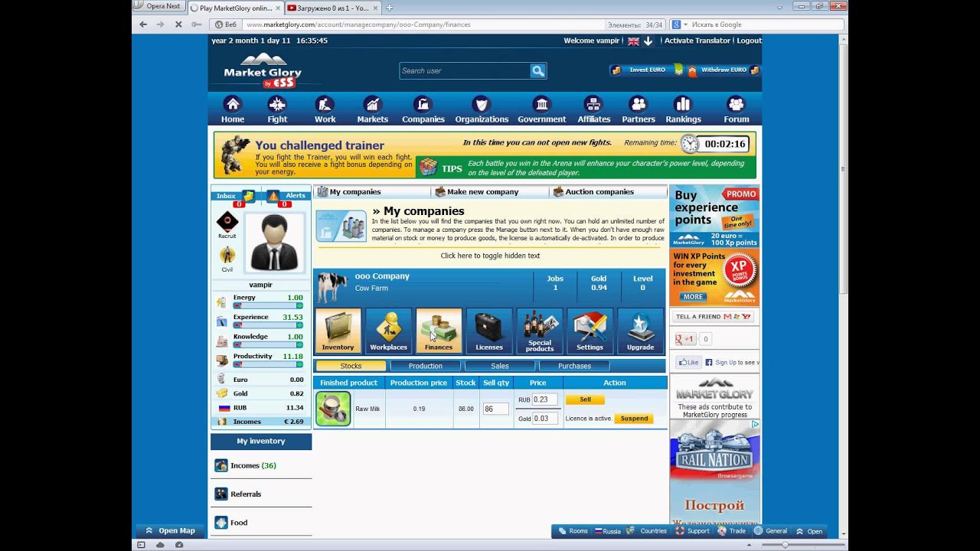Suspend the active licence
The image size is (980, 551).
(634, 419)
